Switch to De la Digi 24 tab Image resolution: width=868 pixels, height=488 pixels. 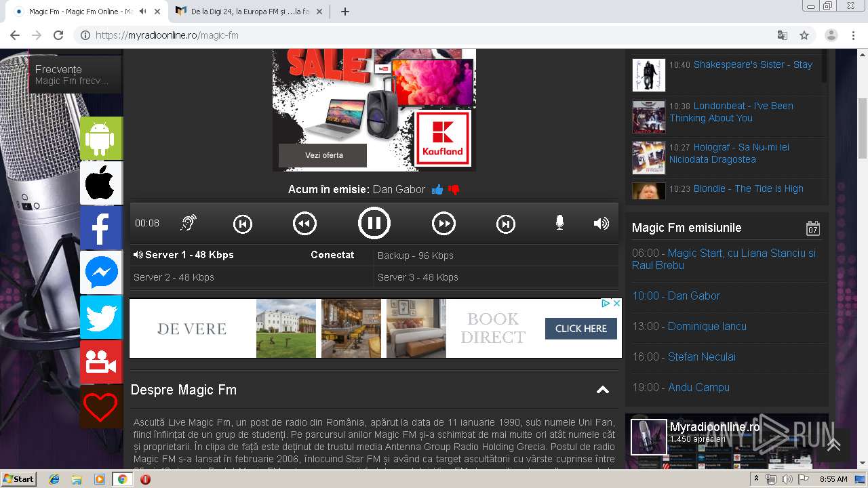tap(251, 12)
